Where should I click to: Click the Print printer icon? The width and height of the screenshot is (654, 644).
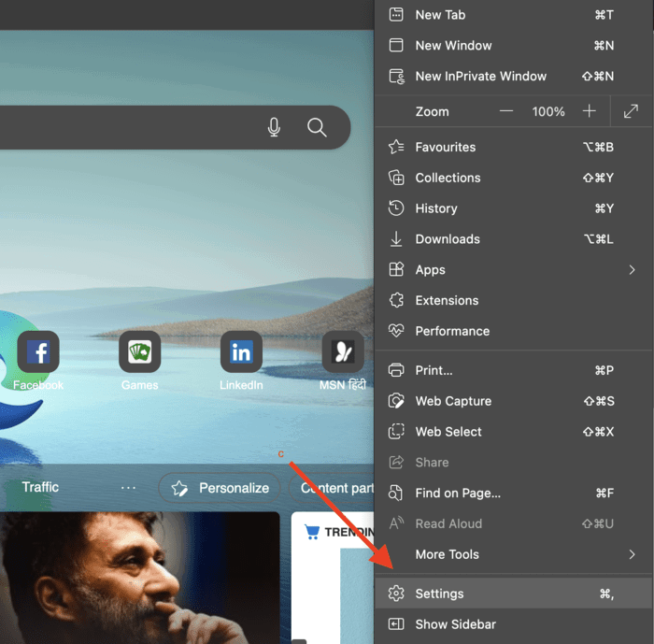(x=396, y=370)
